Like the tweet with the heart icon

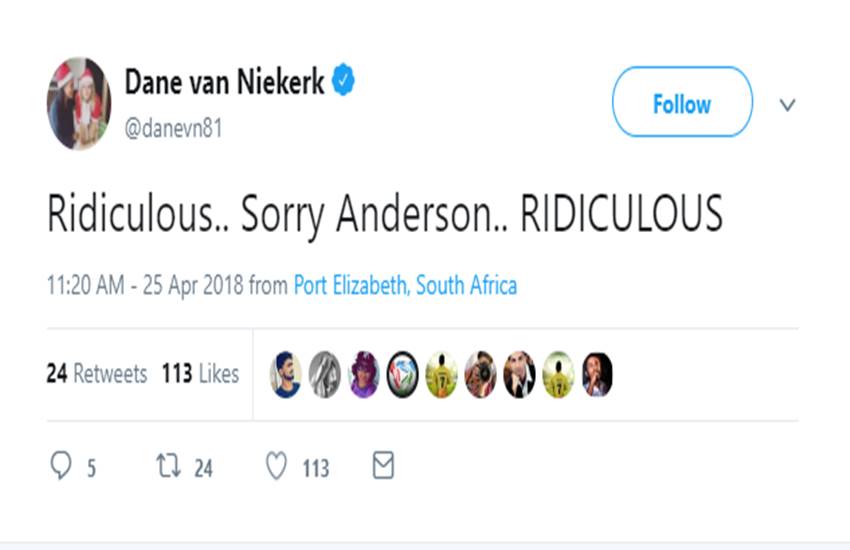pos(276,466)
